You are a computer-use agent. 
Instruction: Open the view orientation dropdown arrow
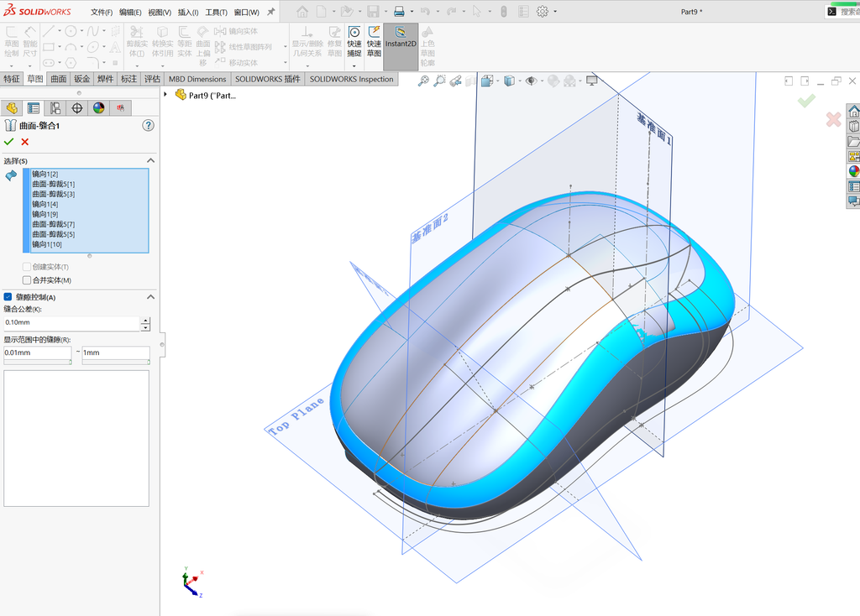coord(498,81)
